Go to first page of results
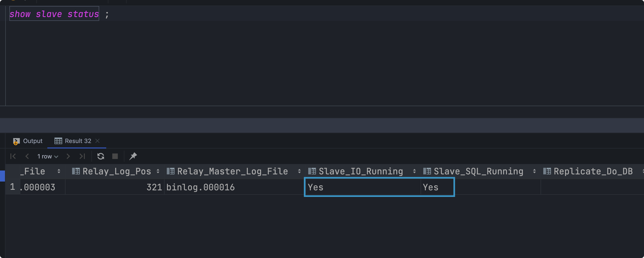The image size is (644, 258). click(x=13, y=157)
